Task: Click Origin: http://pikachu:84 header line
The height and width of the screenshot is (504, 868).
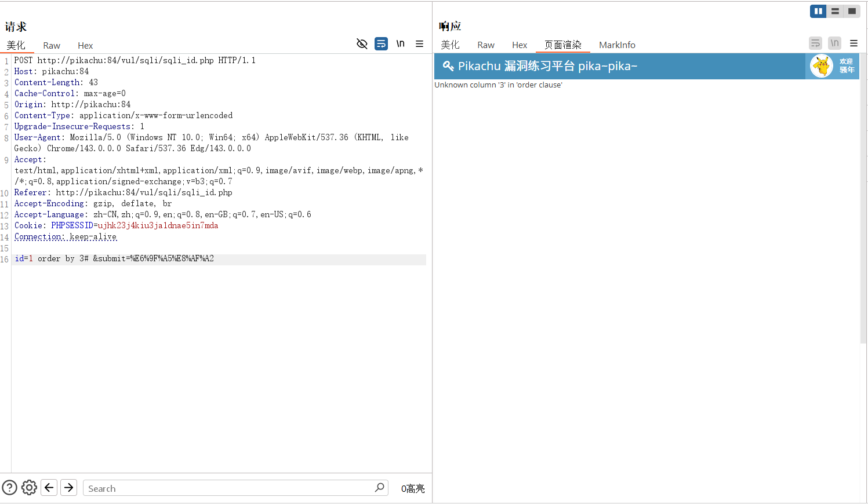Action: (x=72, y=104)
